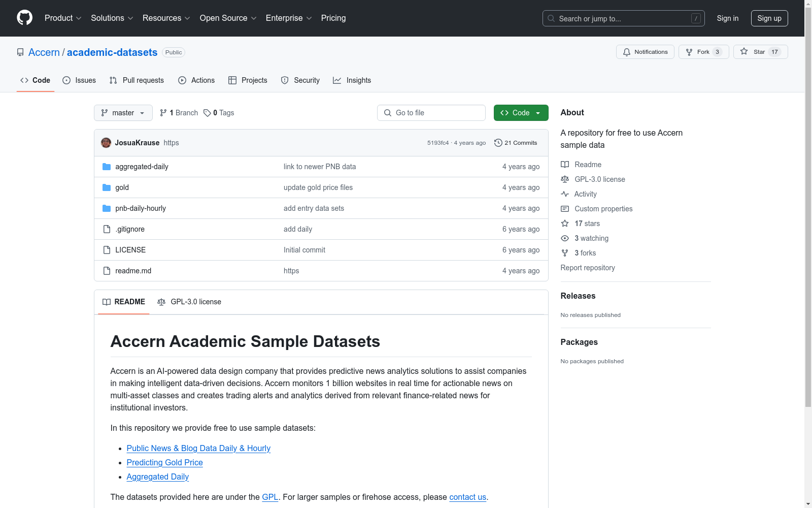Image resolution: width=812 pixels, height=508 pixels.
Task: Open the Insights tab
Action: pos(352,80)
